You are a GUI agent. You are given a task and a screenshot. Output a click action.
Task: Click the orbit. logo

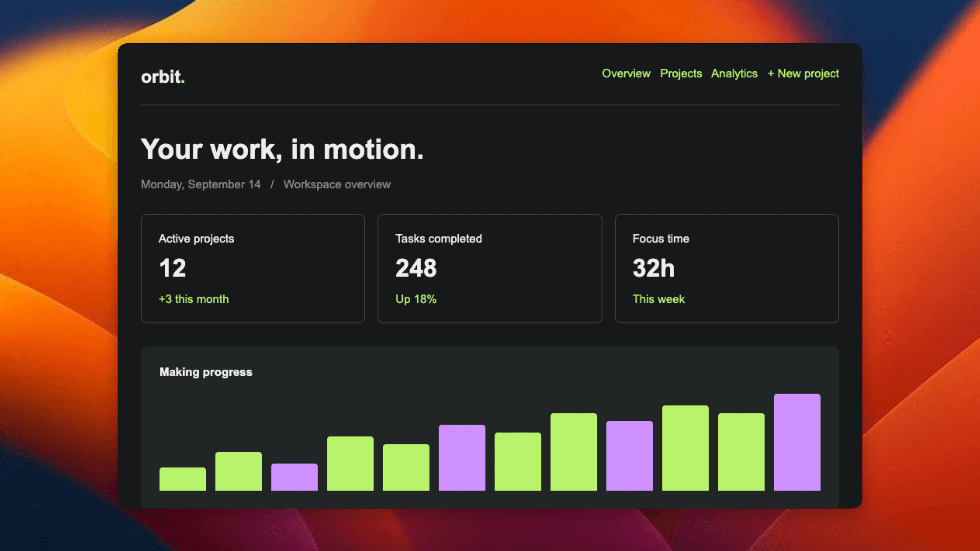[x=163, y=77]
